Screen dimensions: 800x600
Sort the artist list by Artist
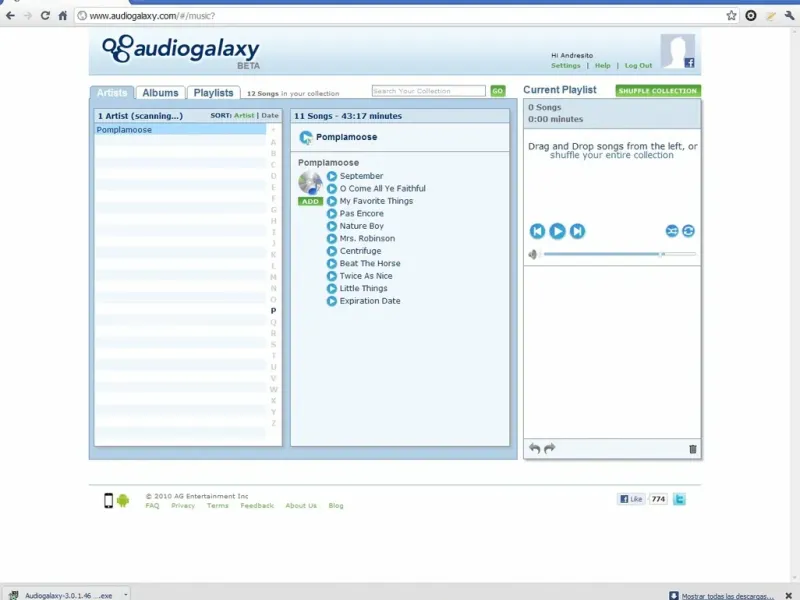[244, 116]
